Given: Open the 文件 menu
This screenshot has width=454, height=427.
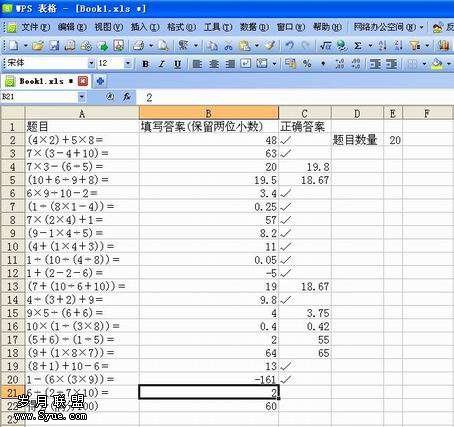Looking at the screenshot, I should (x=35, y=27).
